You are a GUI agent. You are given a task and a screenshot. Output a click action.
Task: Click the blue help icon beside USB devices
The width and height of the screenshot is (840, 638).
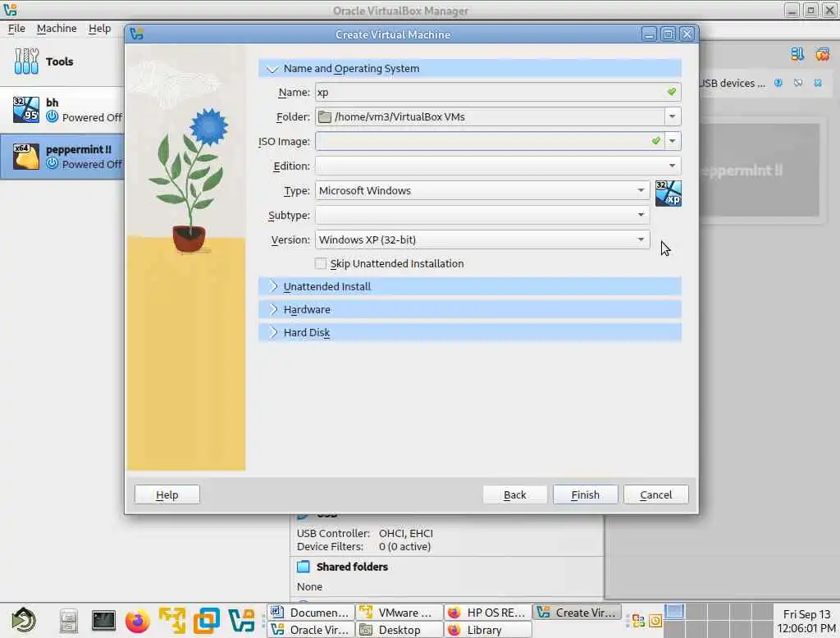point(778,83)
